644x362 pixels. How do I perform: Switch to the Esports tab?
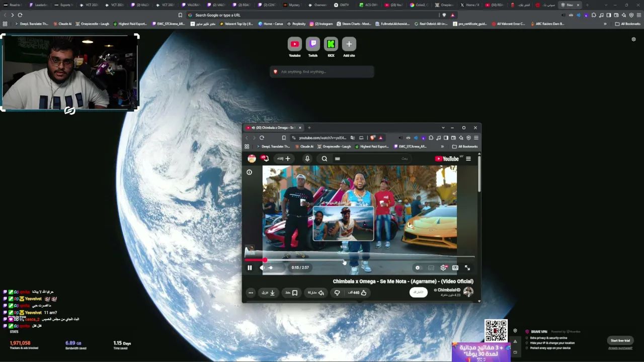point(64,5)
